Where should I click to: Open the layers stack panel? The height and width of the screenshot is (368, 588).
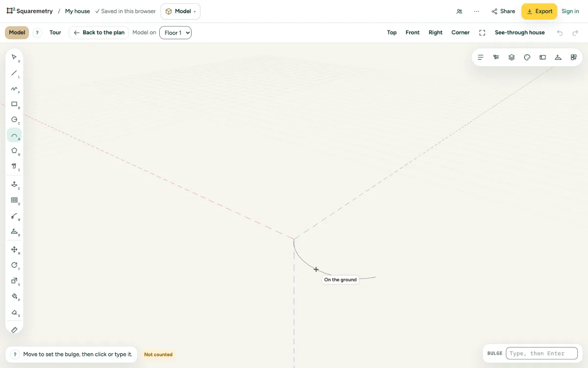512,57
